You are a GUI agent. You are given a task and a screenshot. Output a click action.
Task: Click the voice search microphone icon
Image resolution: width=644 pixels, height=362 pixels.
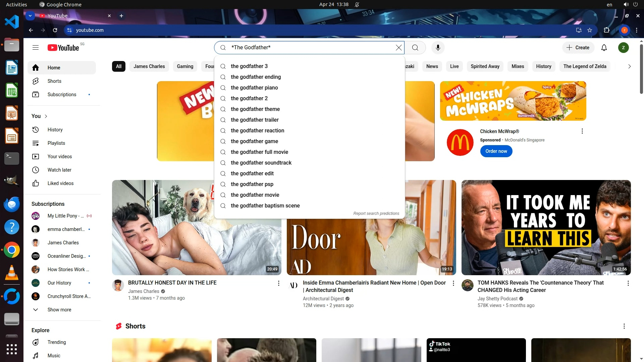coord(438,48)
